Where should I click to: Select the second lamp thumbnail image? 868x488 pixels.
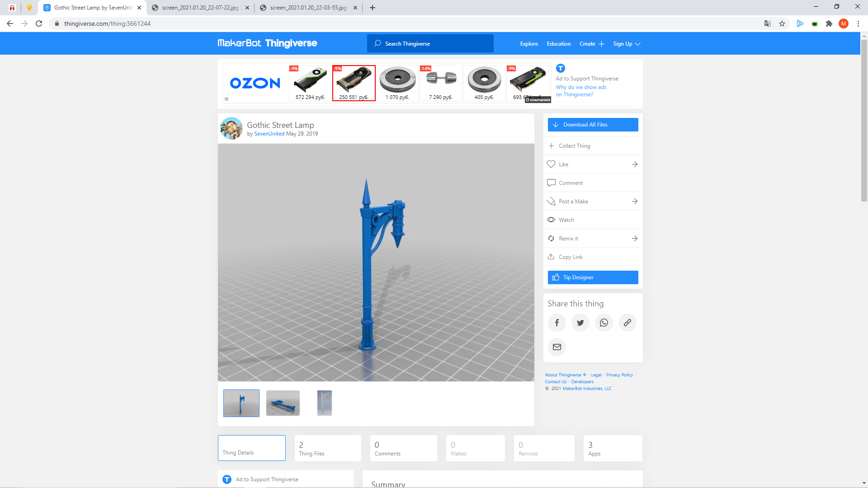coord(283,403)
